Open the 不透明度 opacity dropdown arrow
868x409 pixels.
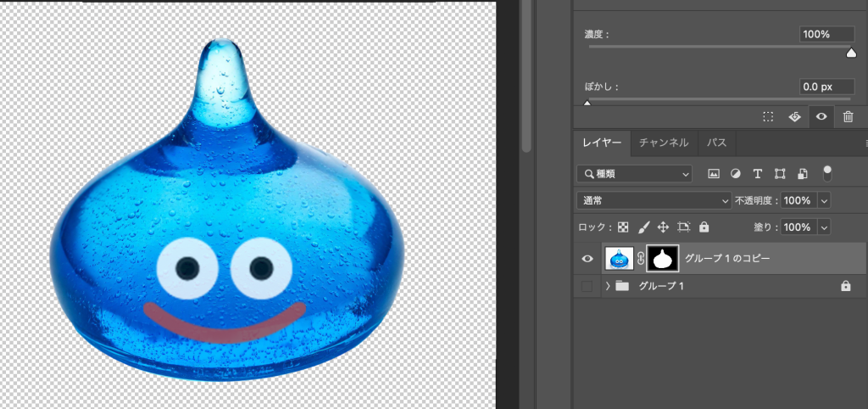coord(824,201)
